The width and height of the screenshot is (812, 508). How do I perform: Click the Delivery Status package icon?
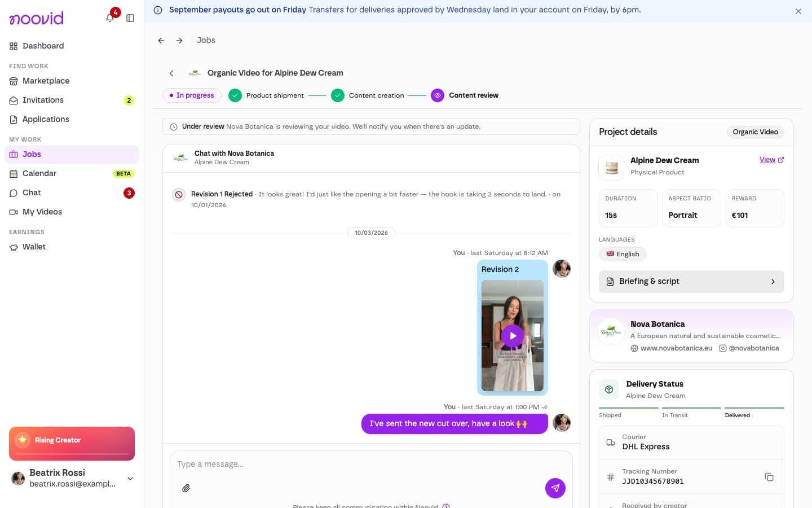pyautogui.click(x=609, y=389)
